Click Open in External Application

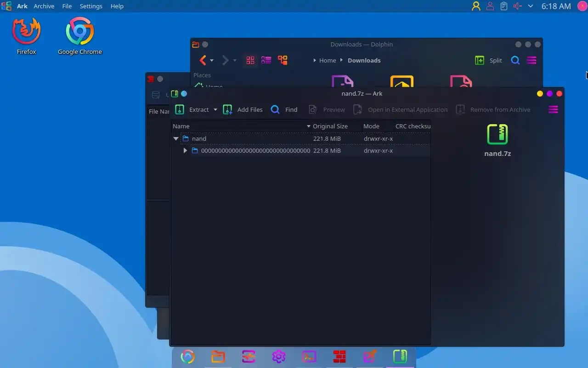coord(400,109)
